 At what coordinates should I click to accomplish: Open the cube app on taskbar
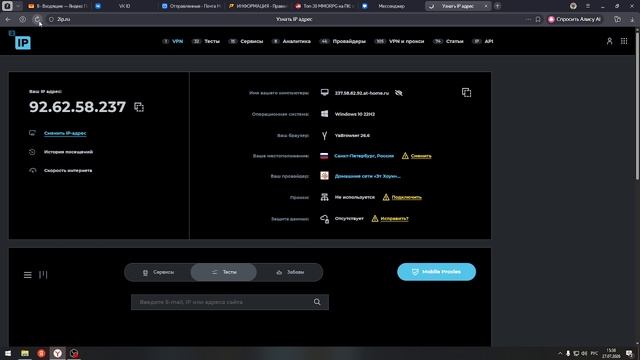pyautogui.click(x=74, y=353)
